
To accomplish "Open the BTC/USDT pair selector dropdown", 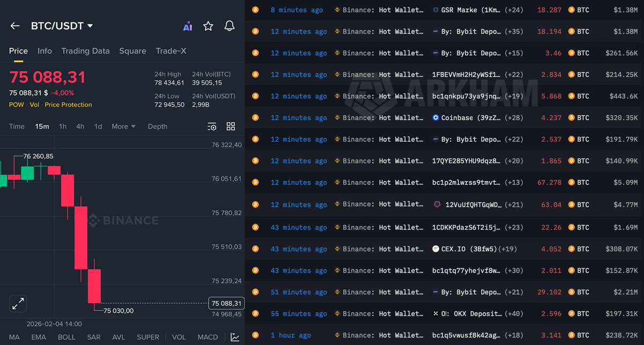I will (62, 26).
